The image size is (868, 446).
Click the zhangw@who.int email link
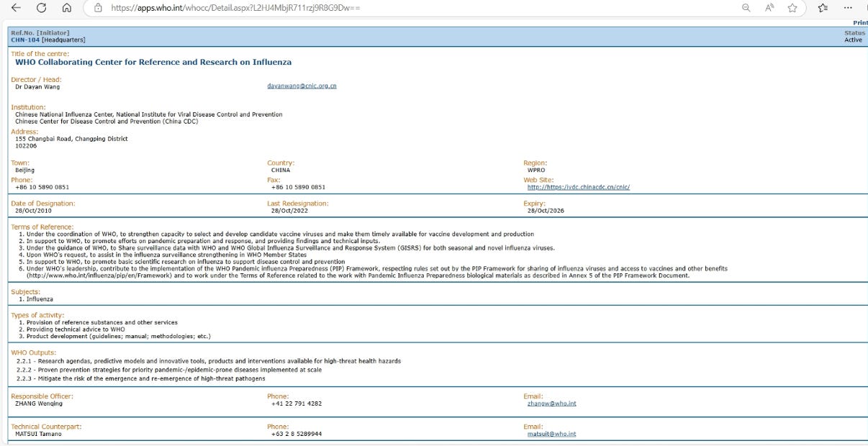[552, 404]
